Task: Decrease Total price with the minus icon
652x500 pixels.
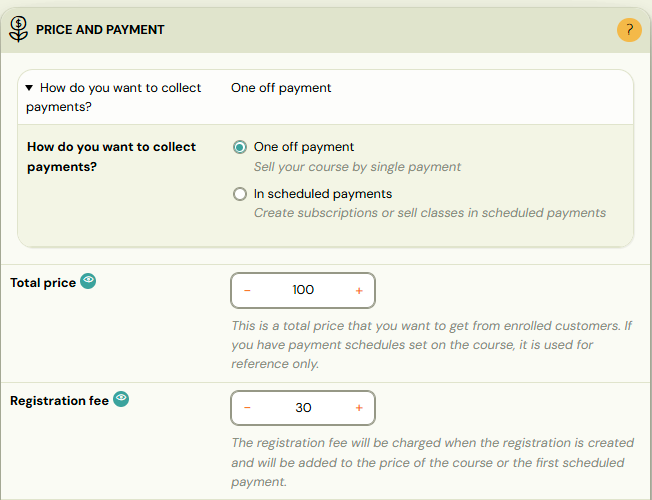Action: (x=247, y=290)
